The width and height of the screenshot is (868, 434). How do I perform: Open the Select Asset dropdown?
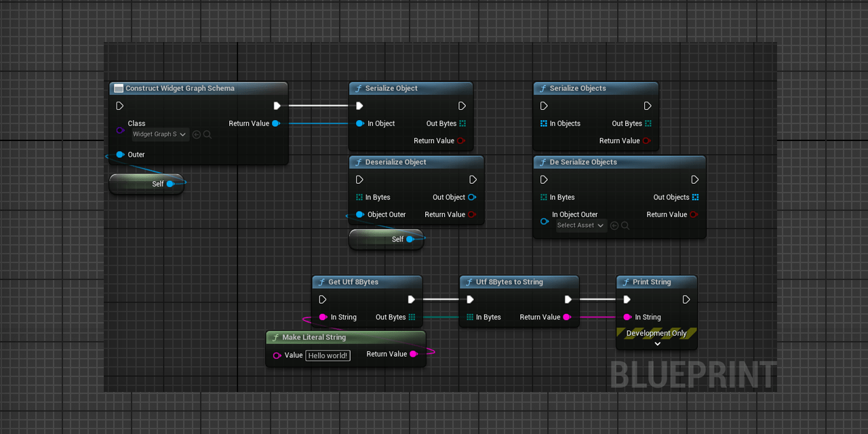(x=581, y=225)
